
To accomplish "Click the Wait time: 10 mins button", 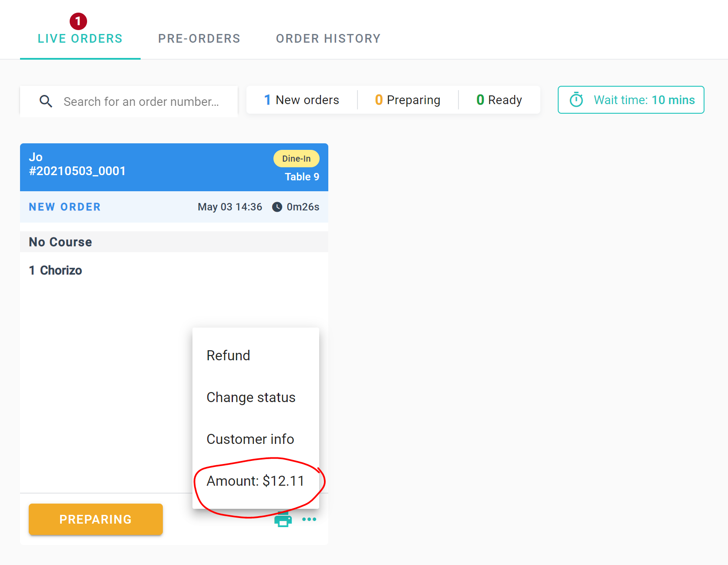I will pyautogui.click(x=631, y=100).
